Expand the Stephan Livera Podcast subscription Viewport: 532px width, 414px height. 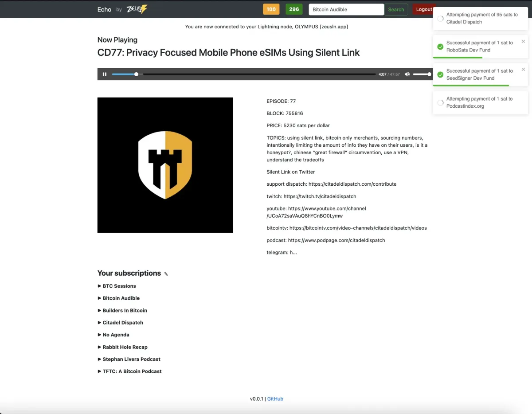131,359
